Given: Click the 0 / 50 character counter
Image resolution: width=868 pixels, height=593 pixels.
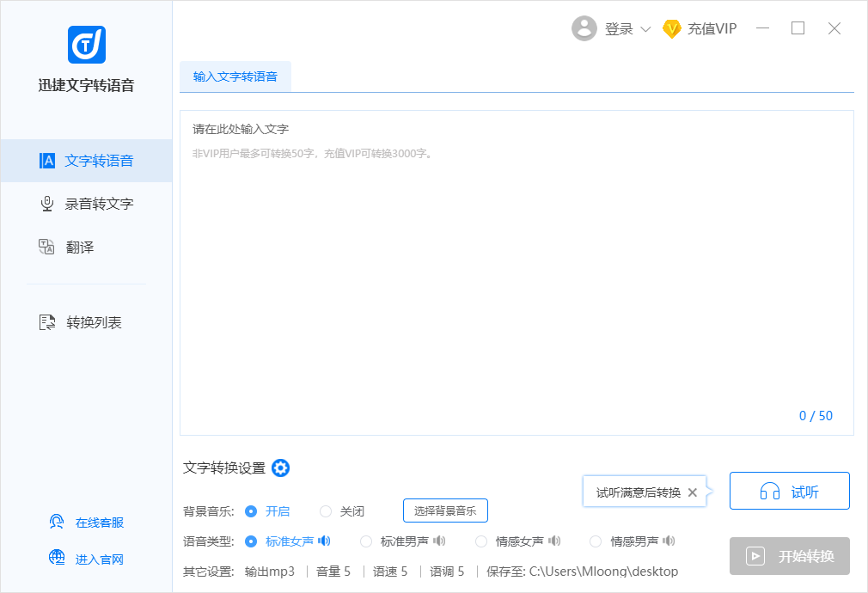Looking at the screenshot, I should point(816,416).
